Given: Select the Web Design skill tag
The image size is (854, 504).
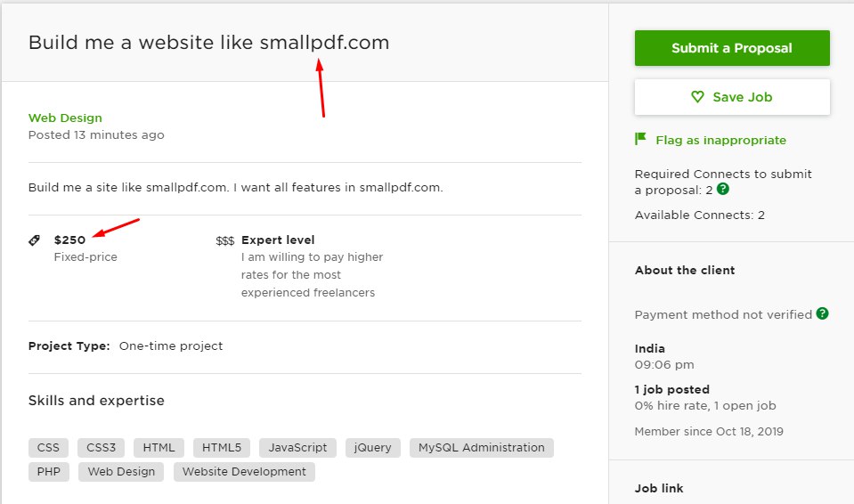Looking at the screenshot, I should pos(121,471).
